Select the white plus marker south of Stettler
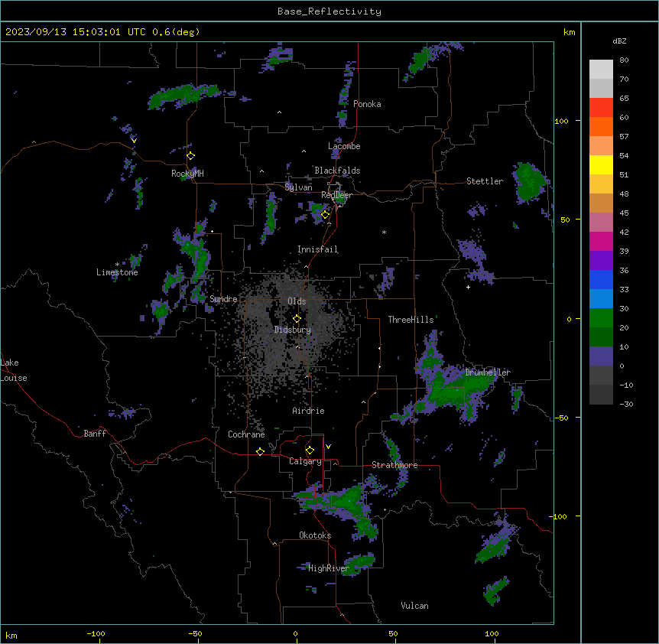This screenshot has height=644, width=659. click(468, 287)
